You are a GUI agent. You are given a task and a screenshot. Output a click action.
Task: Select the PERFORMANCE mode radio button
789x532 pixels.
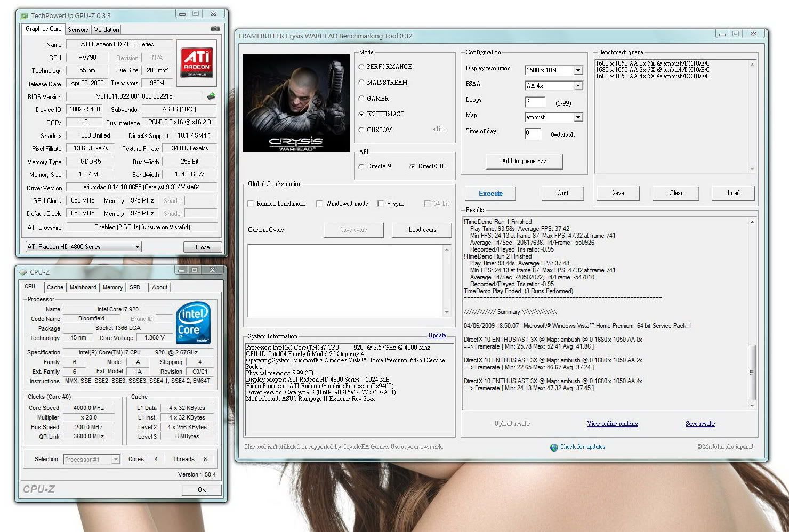(361, 67)
